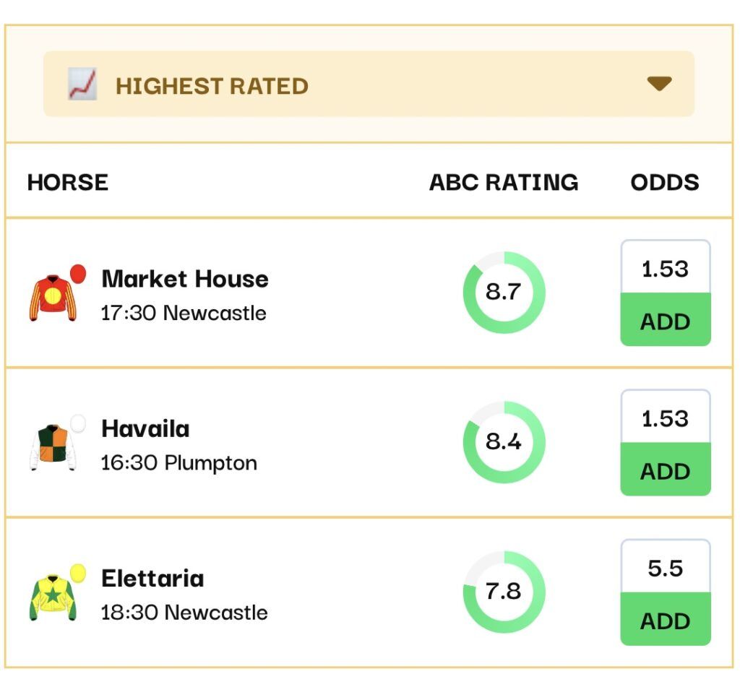Click Market House odds 1.53
The height and width of the screenshot is (700, 740).
coord(665,269)
